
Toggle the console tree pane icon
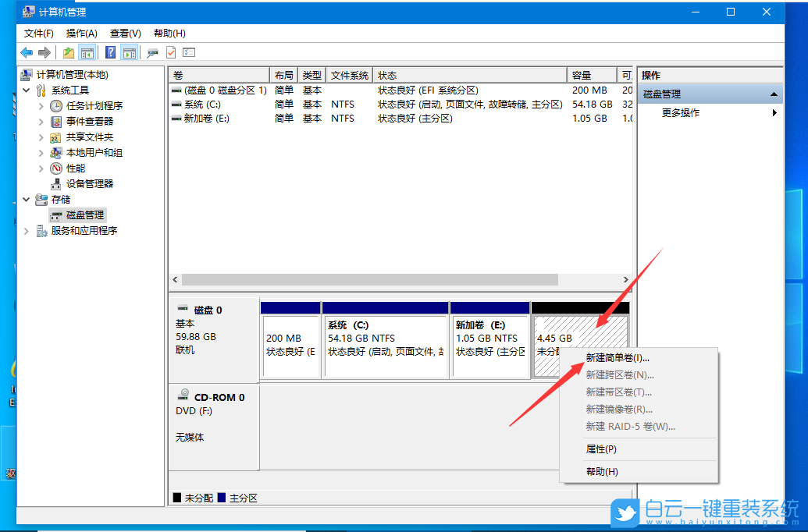[88, 52]
